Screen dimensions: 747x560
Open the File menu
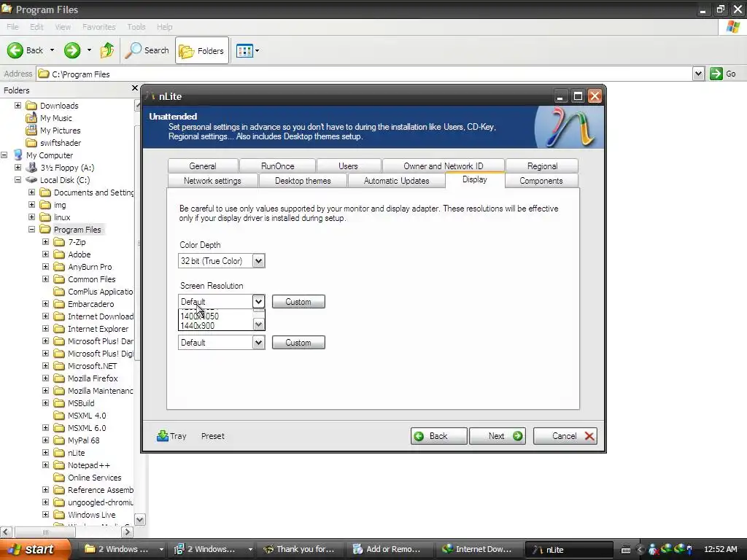tap(12, 27)
